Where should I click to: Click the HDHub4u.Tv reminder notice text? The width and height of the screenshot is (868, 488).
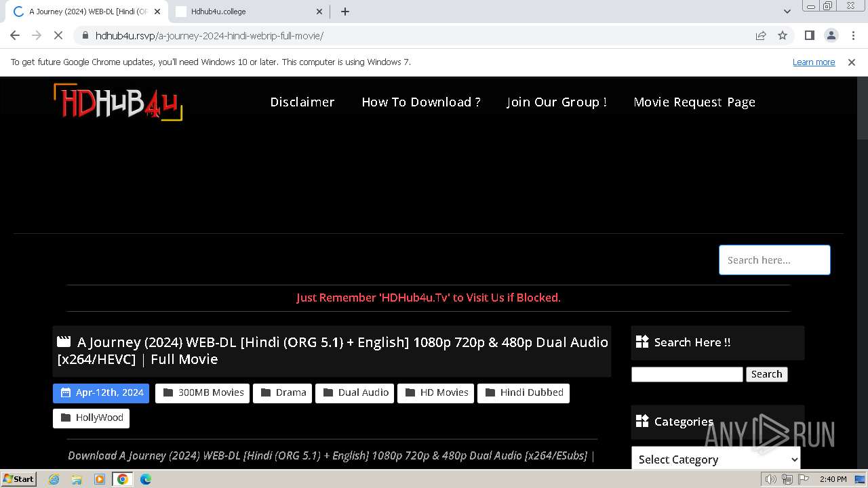pos(429,298)
